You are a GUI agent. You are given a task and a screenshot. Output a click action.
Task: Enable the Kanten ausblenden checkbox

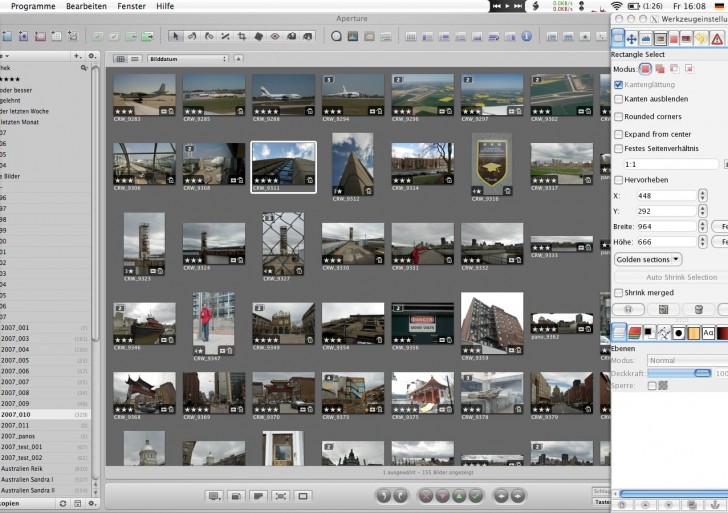(x=619, y=99)
